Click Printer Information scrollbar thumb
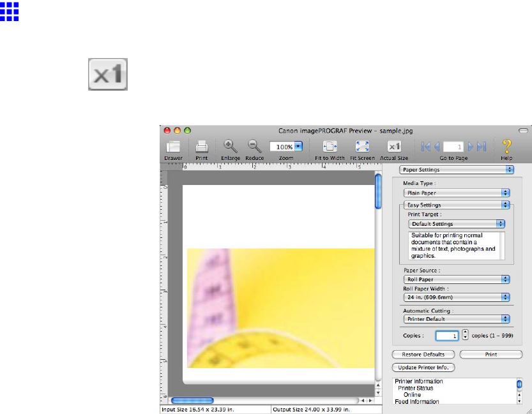 pos(519,384)
